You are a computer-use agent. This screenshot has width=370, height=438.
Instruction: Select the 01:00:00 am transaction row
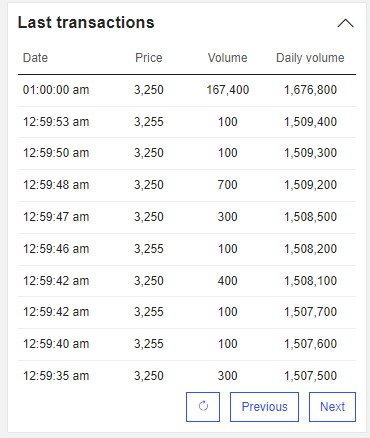coord(187,90)
